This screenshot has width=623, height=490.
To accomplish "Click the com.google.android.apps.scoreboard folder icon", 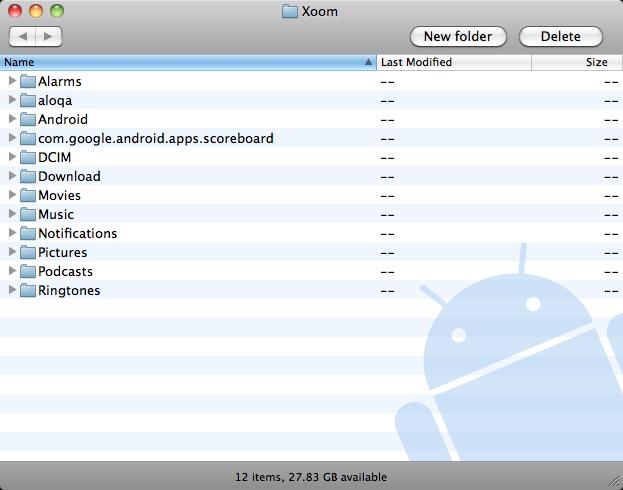I will click(28, 138).
